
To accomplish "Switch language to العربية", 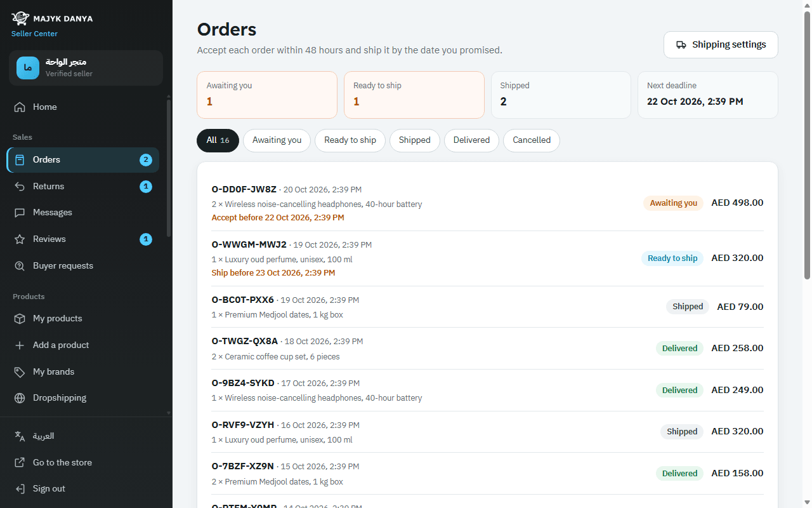I will pyautogui.click(x=86, y=436).
